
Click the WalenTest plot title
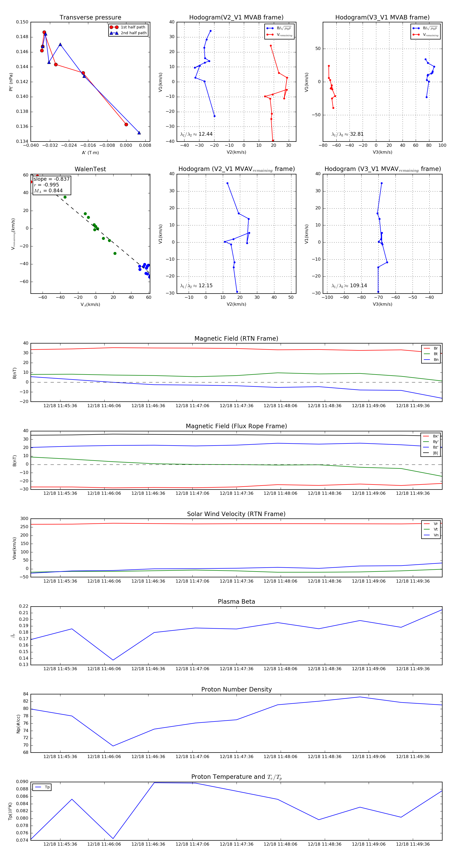(x=90, y=169)
